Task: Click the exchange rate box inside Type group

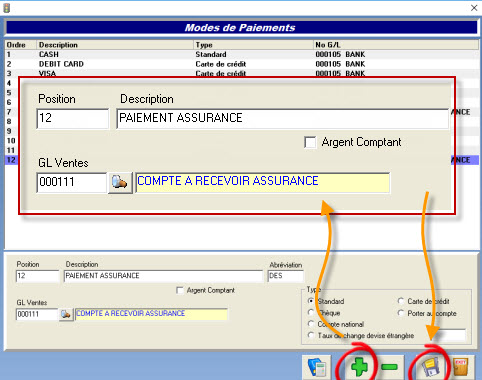Action: (x=450, y=335)
